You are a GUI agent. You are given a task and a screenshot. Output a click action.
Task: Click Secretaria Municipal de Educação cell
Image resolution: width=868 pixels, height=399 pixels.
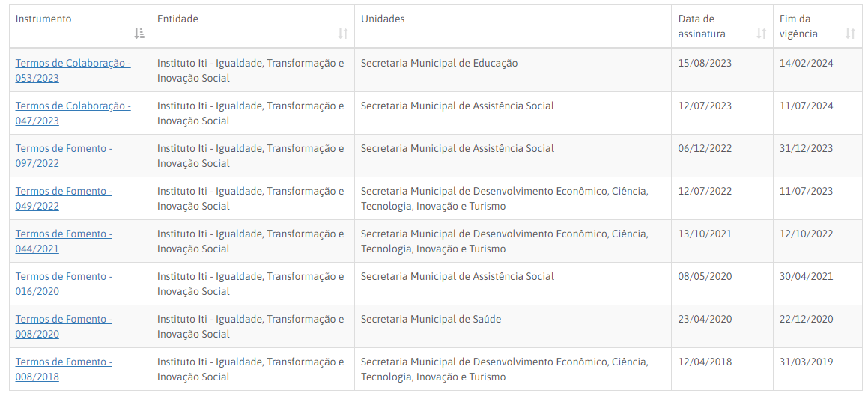click(x=439, y=64)
